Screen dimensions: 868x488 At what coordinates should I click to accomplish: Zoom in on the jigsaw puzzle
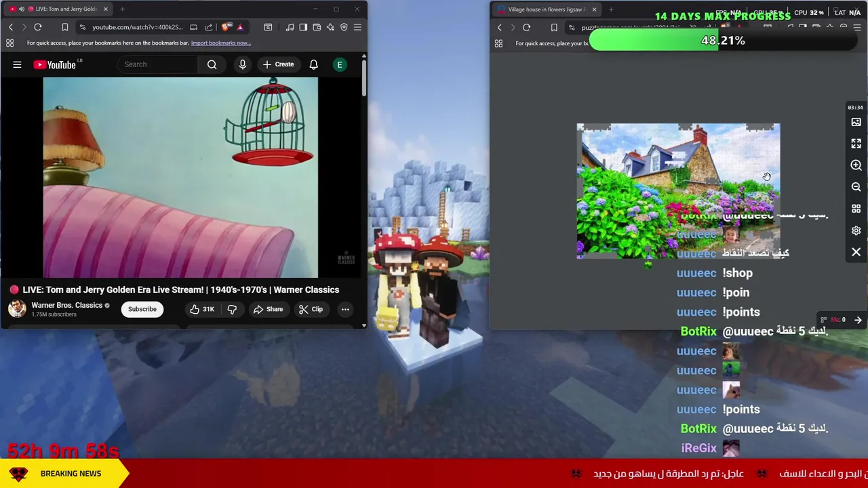[856, 165]
